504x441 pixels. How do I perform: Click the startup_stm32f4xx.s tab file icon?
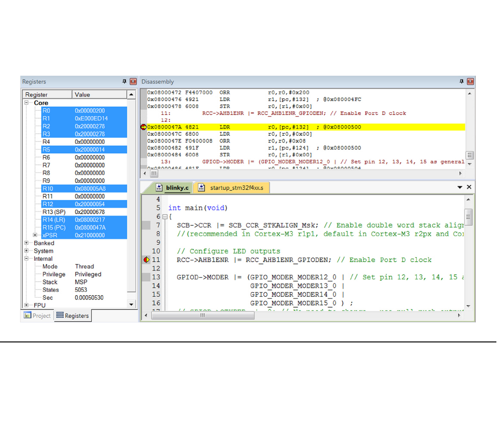tap(201, 188)
